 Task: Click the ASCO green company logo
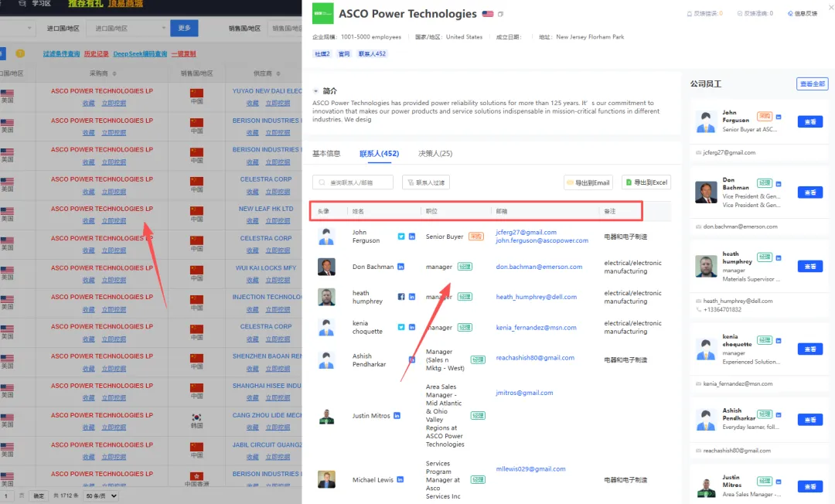click(322, 14)
